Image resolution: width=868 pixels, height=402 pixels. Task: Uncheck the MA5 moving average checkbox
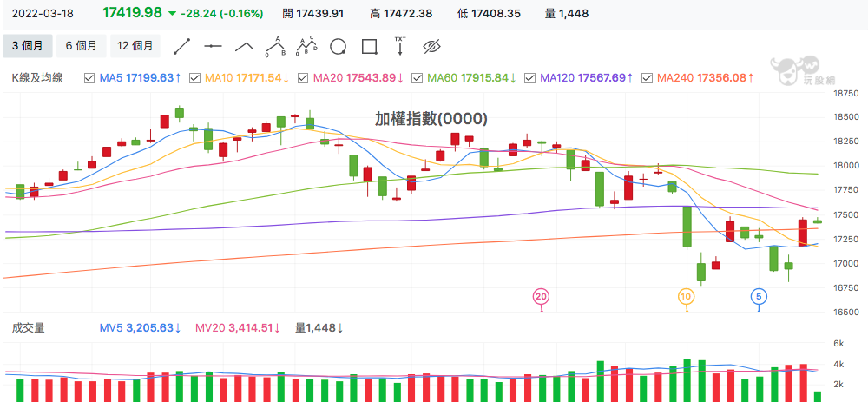coord(89,78)
